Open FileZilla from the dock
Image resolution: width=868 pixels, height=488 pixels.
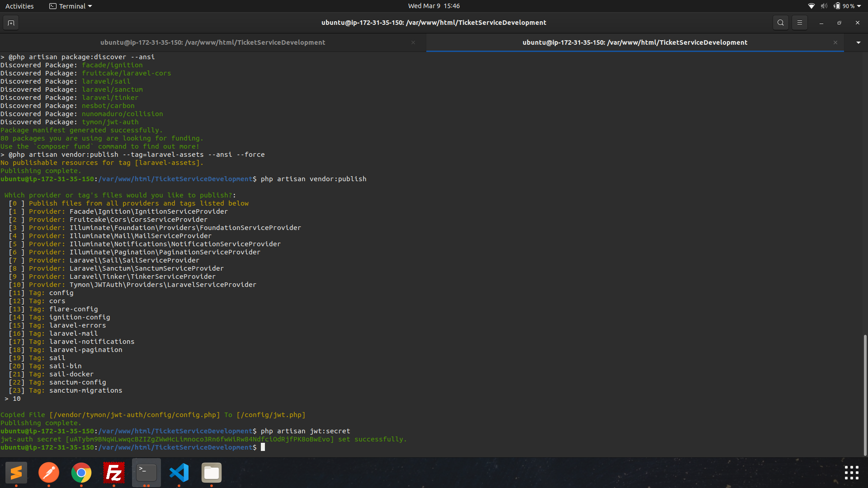point(114,473)
